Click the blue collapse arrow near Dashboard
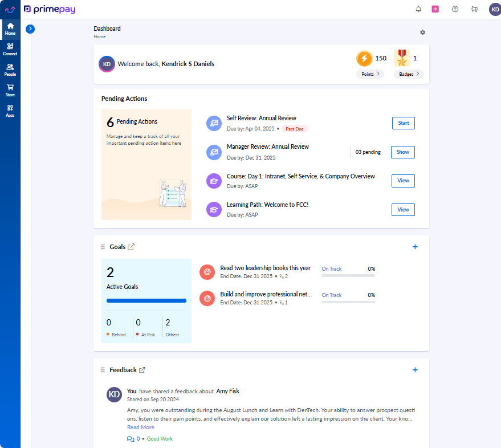Viewport: 501px width, 448px height. coord(30,28)
